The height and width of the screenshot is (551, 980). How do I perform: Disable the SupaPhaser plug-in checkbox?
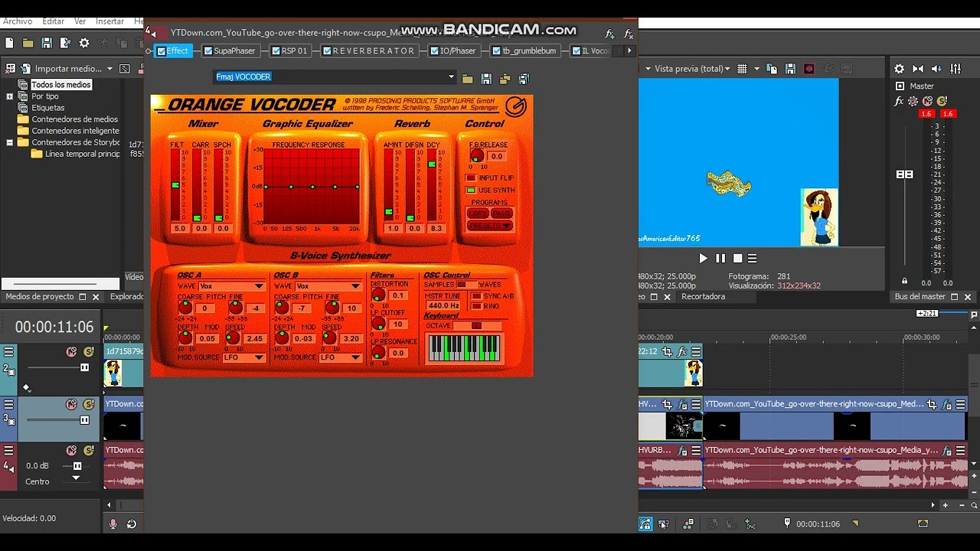pos(207,51)
